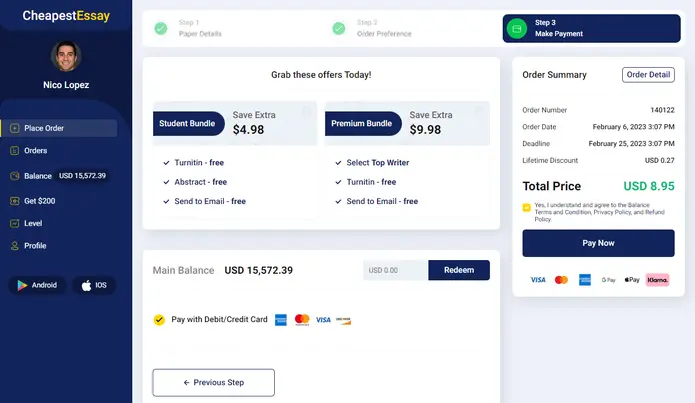Select the Premium Bundle offer toggle

point(478,112)
